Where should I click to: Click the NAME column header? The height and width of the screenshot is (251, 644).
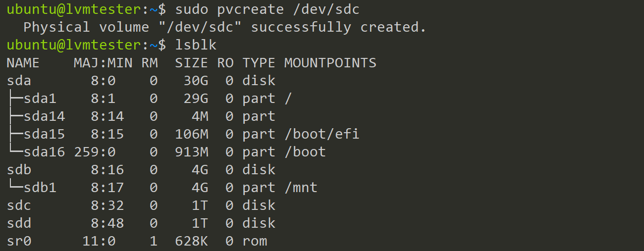click(x=23, y=63)
